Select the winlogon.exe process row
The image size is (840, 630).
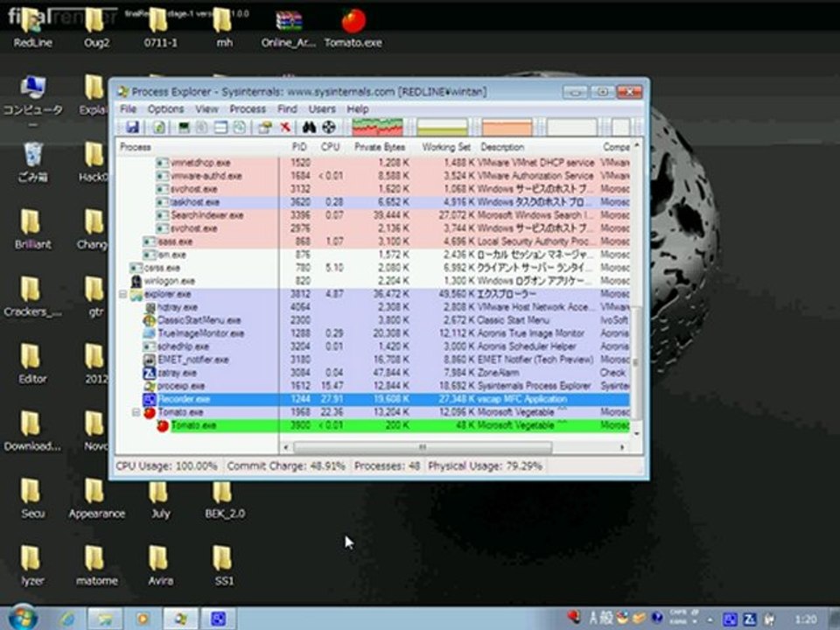pyautogui.click(x=373, y=281)
